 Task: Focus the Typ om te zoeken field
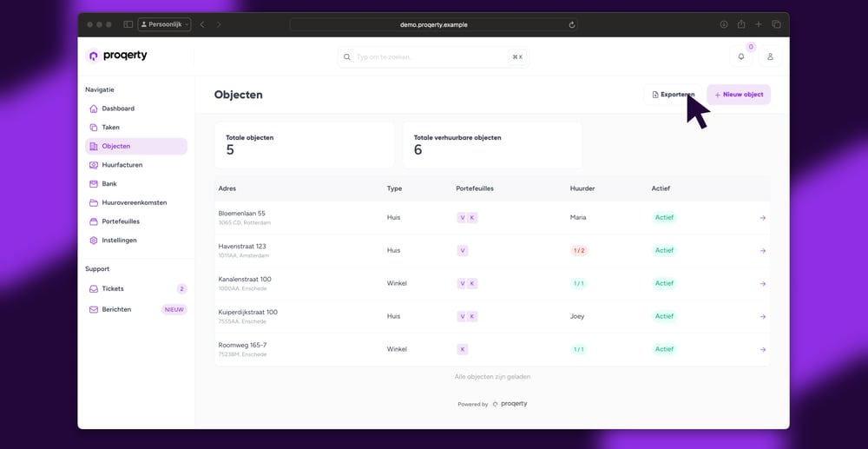point(433,57)
